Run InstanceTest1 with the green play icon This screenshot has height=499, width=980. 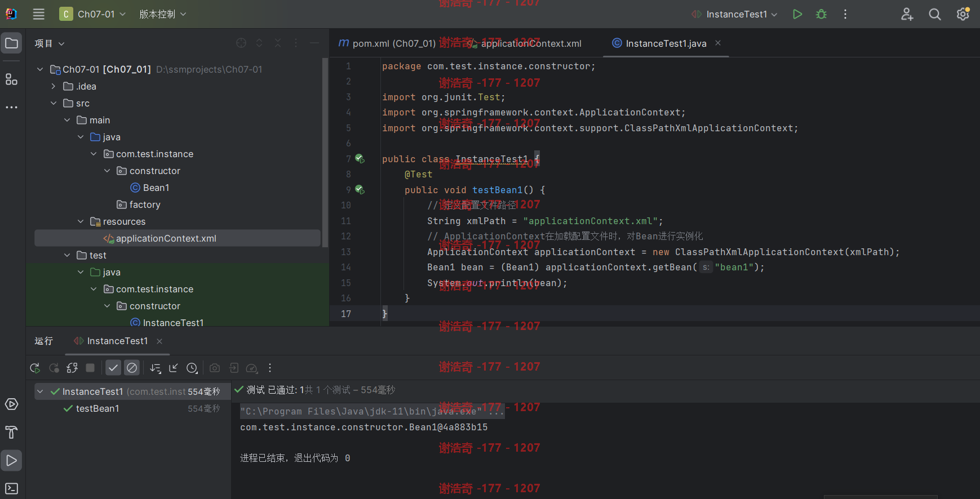797,14
